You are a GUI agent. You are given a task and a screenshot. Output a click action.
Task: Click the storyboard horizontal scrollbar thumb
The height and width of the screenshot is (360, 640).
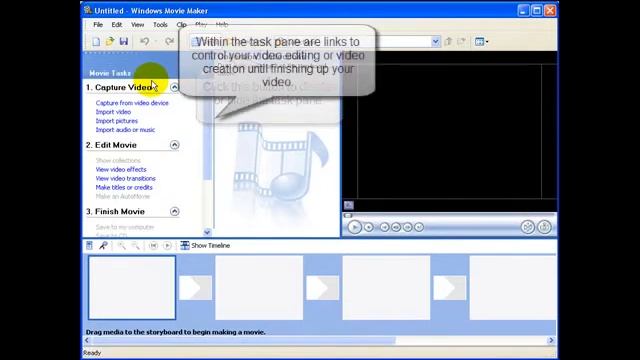click(244, 340)
